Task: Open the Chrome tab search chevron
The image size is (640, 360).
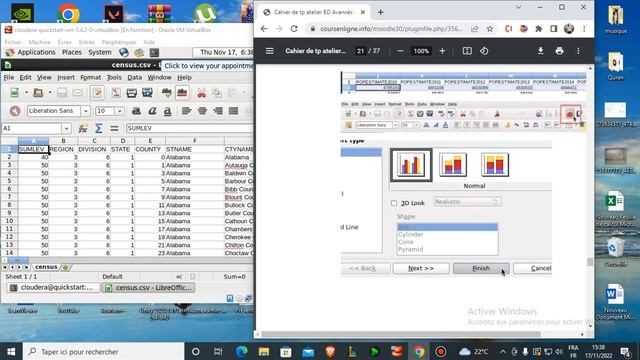Action: 518,7
